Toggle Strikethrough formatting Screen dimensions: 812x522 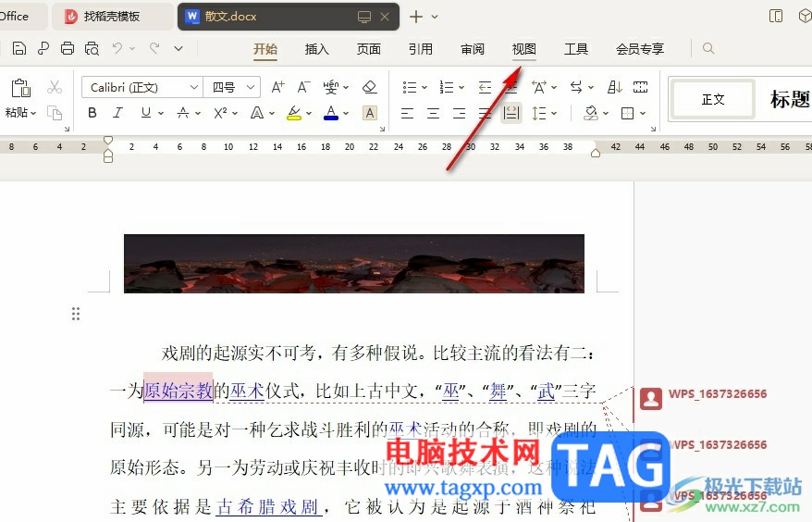pos(183,113)
